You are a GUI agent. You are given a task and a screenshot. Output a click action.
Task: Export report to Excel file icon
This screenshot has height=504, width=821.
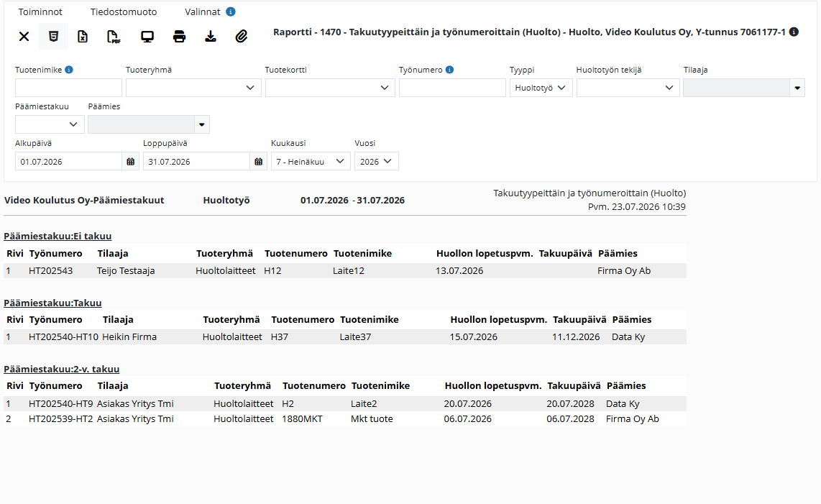point(83,36)
